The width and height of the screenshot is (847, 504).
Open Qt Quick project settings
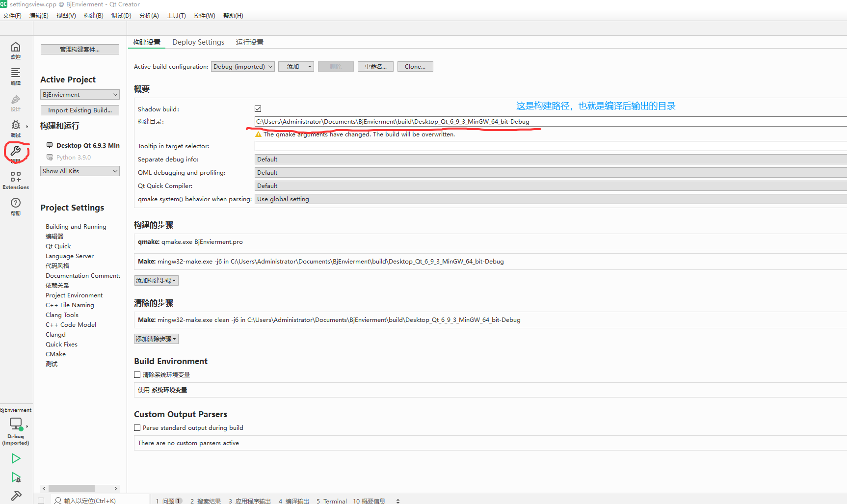pyautogui.click(x=58, y=246)
